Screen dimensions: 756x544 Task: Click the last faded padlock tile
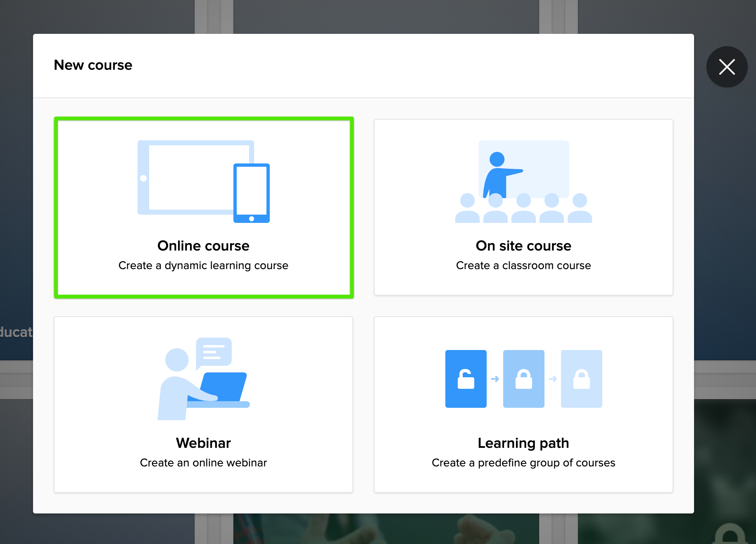[581, 378]
